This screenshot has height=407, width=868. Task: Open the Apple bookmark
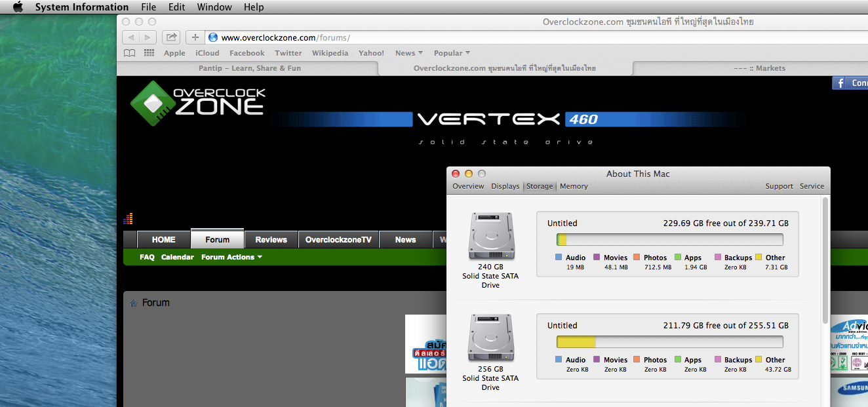[174, 53]
